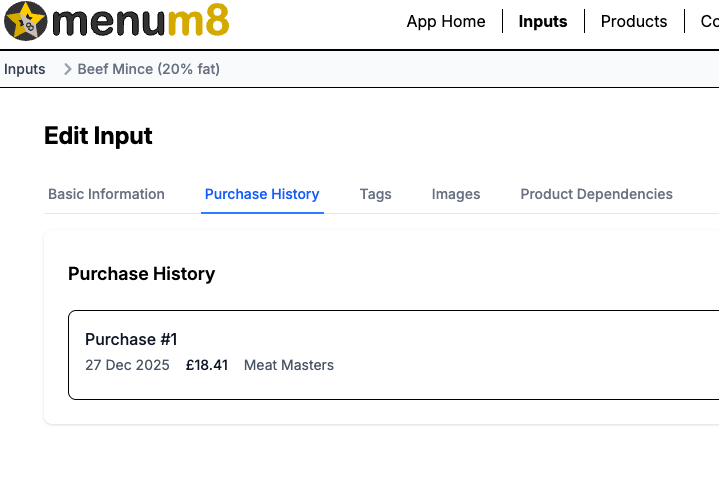The width and height of the screenshot is (719, 485).
Task: Switch to the Tags tab
Action: click(376, 194)
